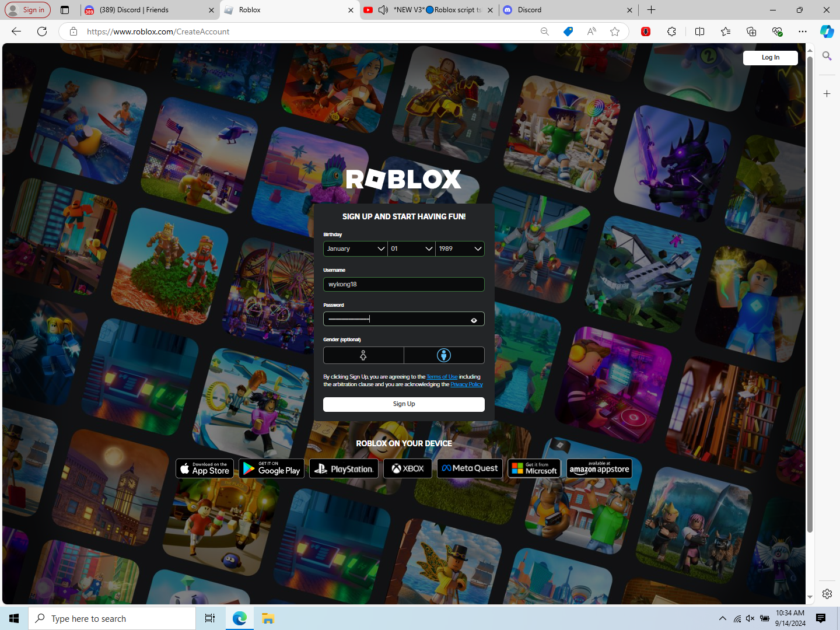The image size is (840, 630).
Task: Click the address bar URL
Action: [158, 32]
